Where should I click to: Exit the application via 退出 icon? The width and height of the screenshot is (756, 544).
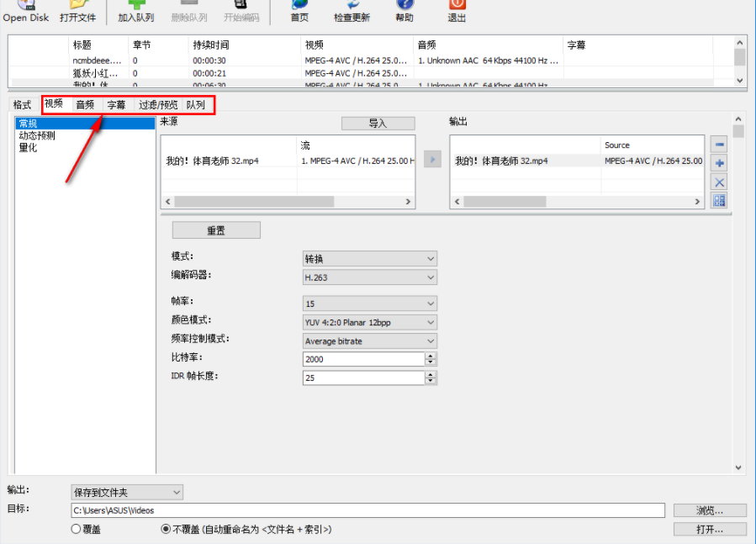pyautogui.click(x=456, y=8)
